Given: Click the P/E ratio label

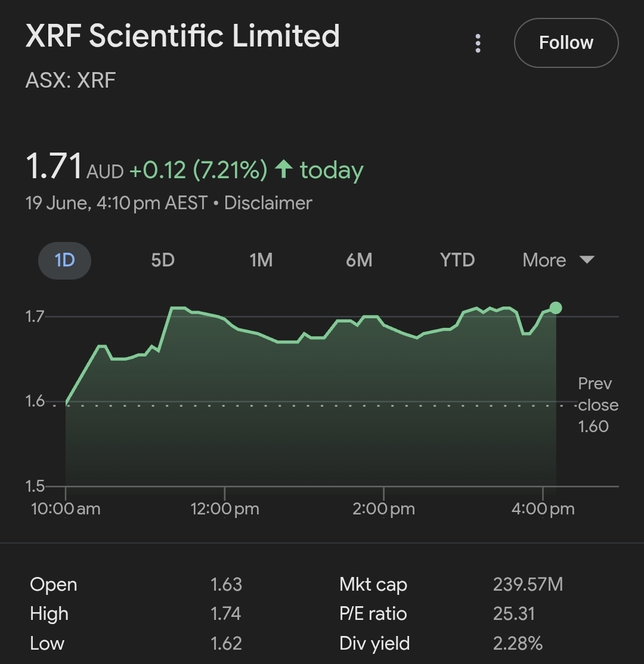Looking at the screenshot, I should coord(373,614).
